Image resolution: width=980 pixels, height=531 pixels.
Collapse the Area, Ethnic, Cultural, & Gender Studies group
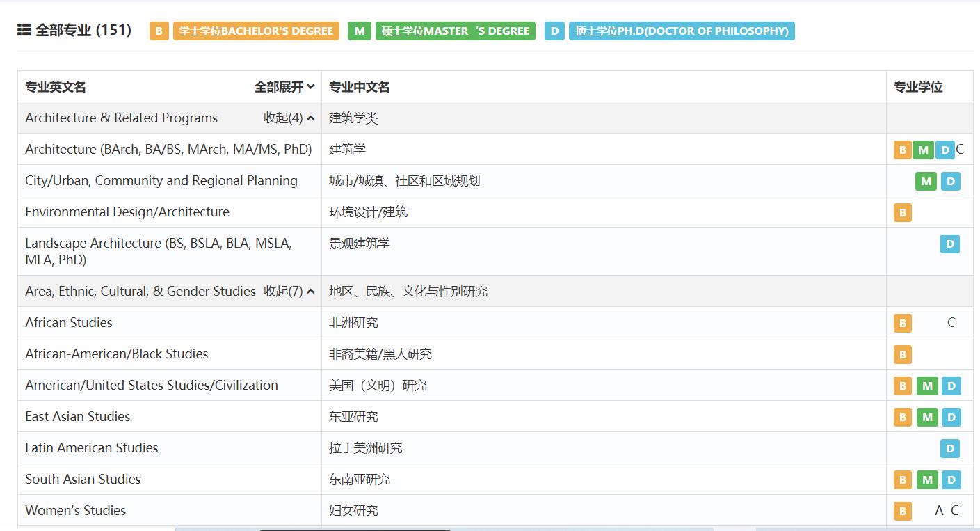(x=291, y=291)
